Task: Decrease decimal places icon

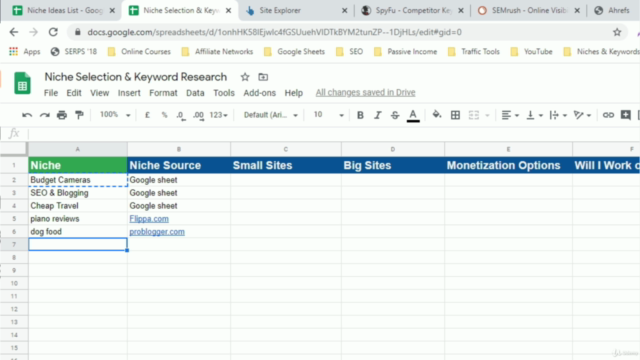Action: click(x=181, y=116)
